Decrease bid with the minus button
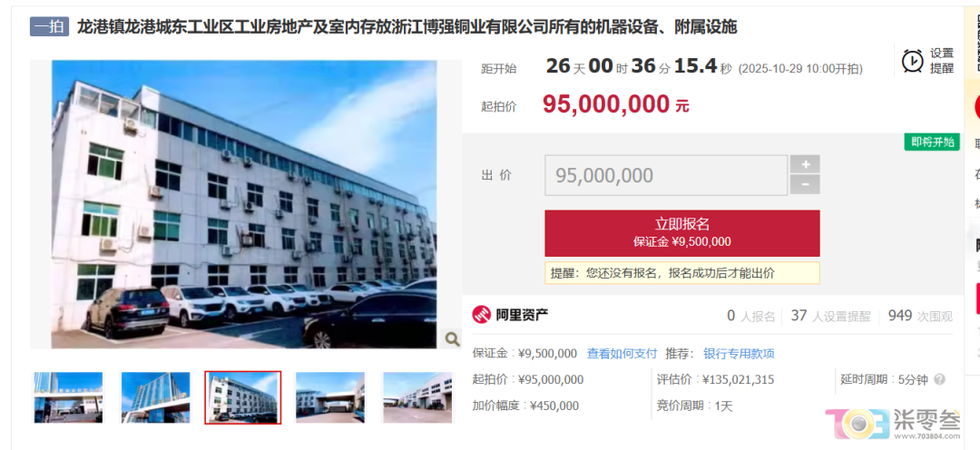The image size is (980, 450). (806, 184)
